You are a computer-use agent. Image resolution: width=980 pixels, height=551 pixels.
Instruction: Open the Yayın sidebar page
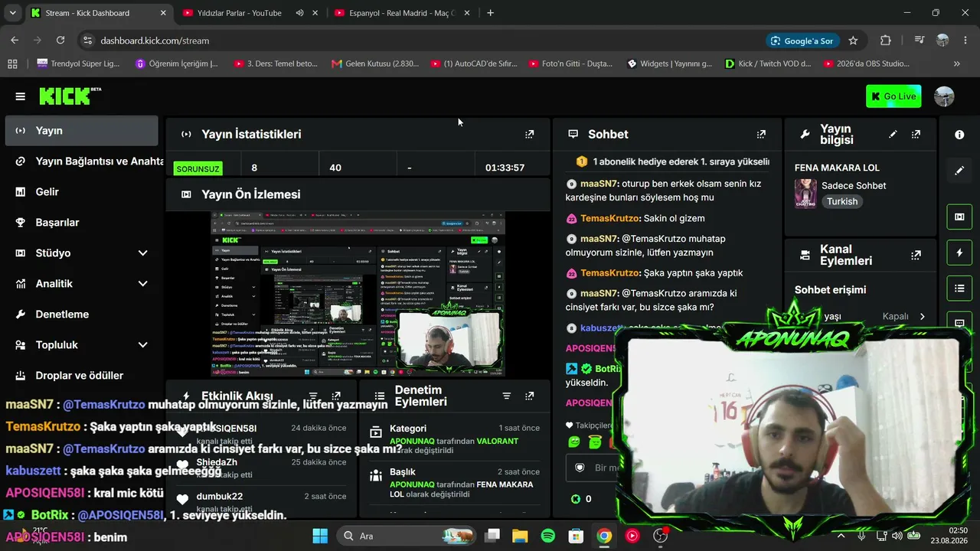(x=81, y=131)
